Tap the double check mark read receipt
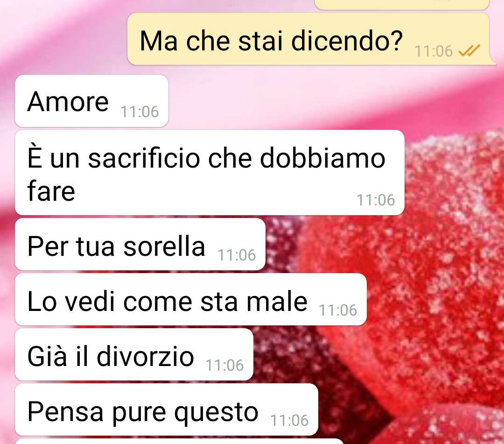 pyautogui.click(x=469, y=50)
